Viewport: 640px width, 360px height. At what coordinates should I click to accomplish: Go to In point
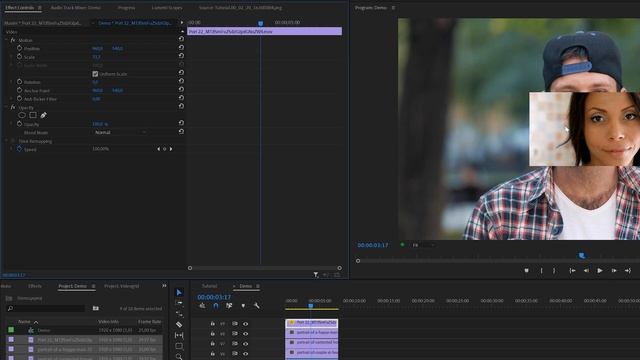(x=572, y=271)
